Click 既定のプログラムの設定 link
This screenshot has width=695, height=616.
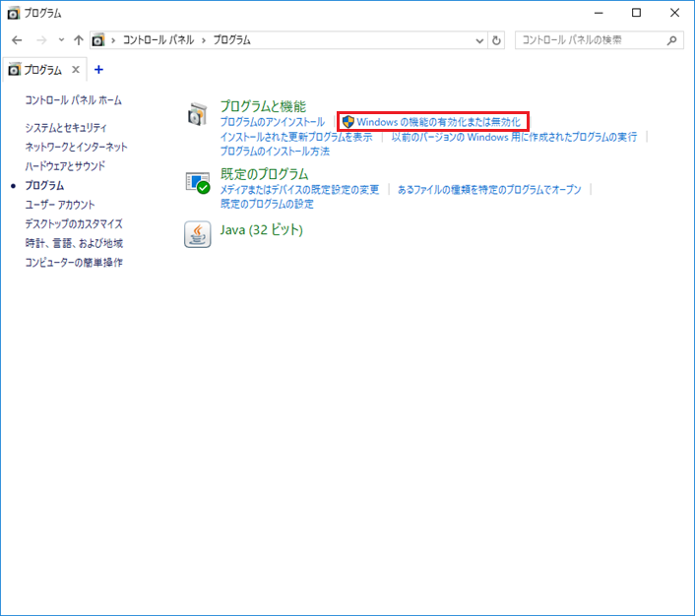268,204
